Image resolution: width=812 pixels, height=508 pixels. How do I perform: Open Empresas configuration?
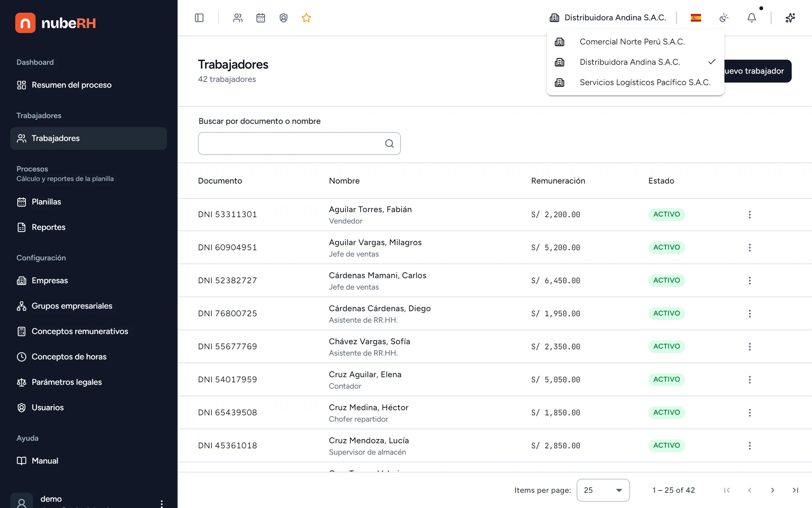tap(88, 280)
